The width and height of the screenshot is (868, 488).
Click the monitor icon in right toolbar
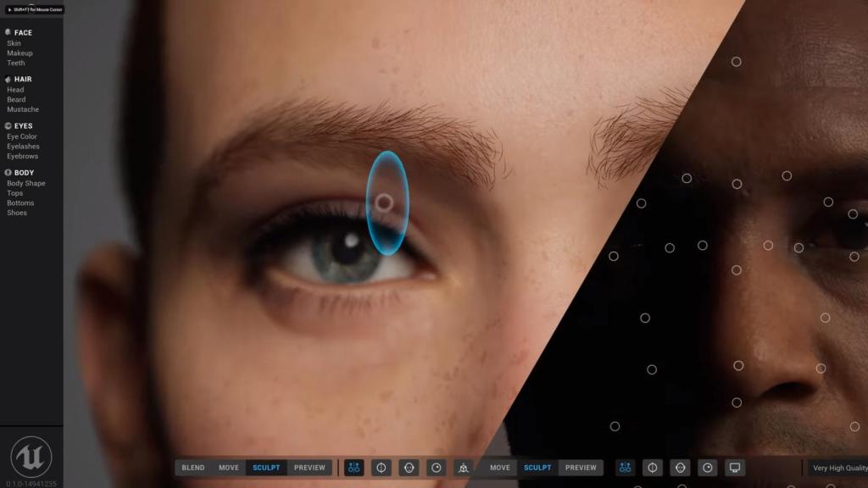(x=735, y=468)
